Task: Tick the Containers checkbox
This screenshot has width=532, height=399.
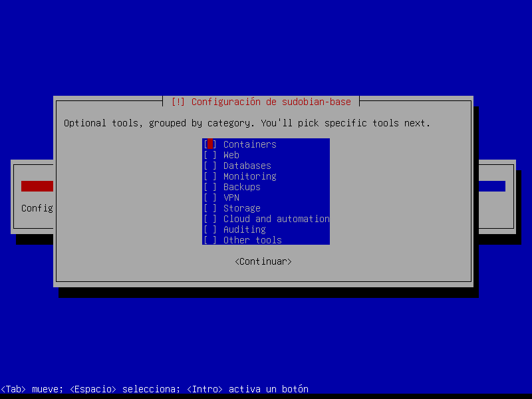Action: coord(210,144)
